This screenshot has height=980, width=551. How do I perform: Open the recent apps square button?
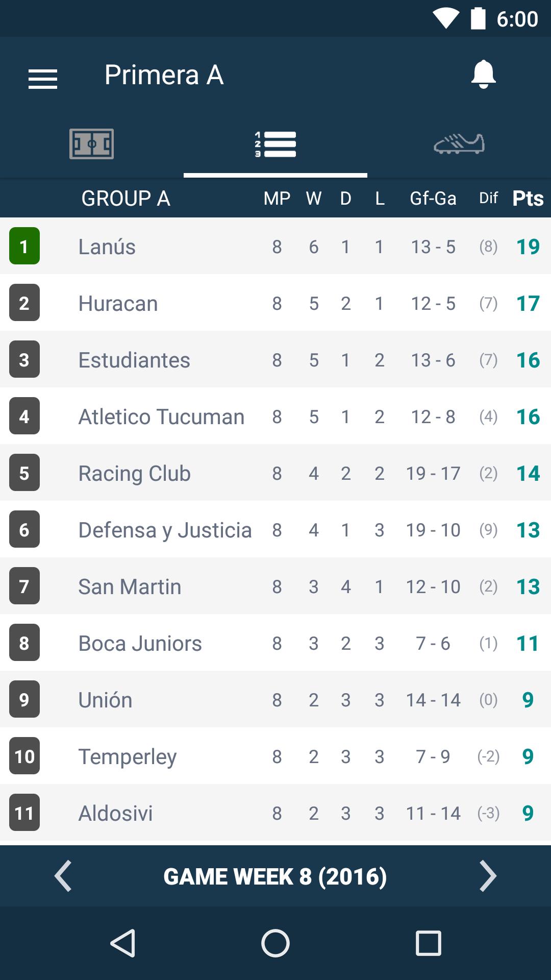tap(428, 943)
